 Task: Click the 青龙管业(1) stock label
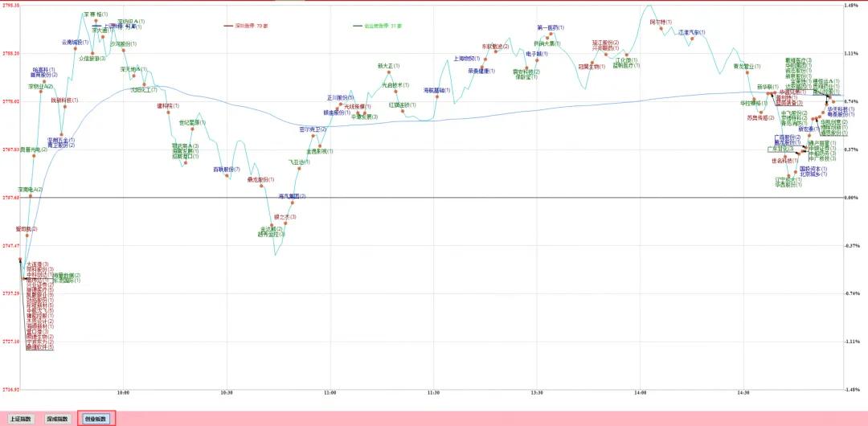click(x=747, y=66)
